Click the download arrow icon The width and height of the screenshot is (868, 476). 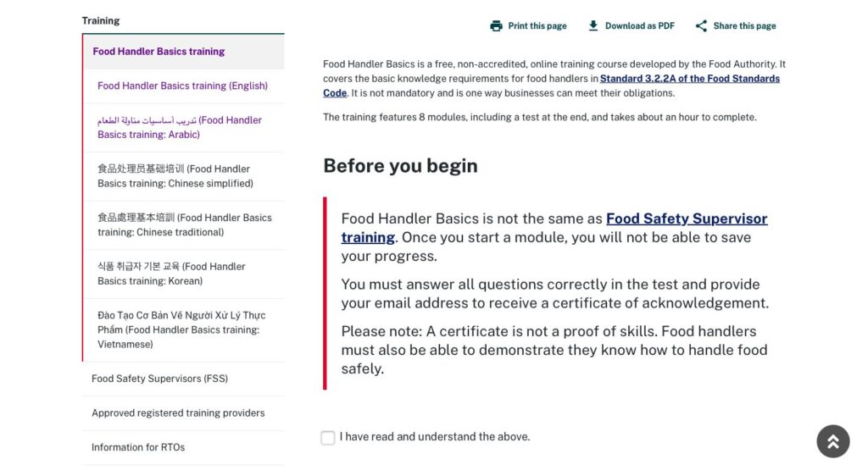(593, 26)
